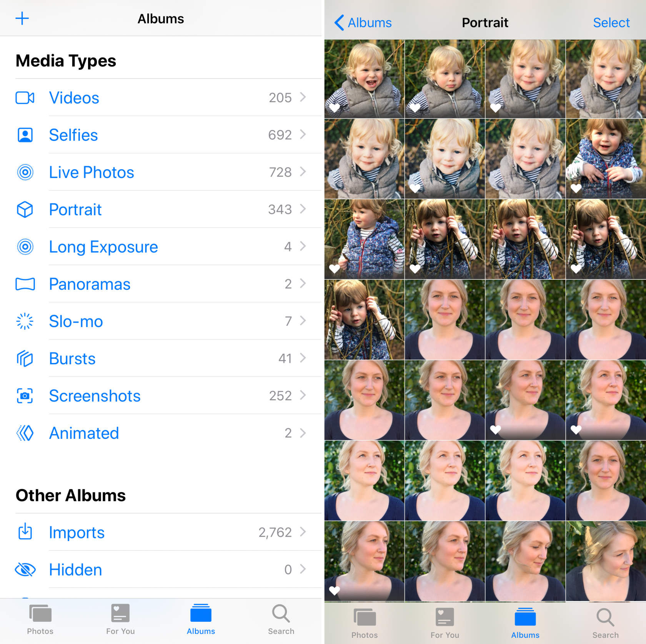Open the Live Photos icon
Image resolution: width=646 pixels, height=644 pixels.
pyautogui.click(x=25, y=172)
